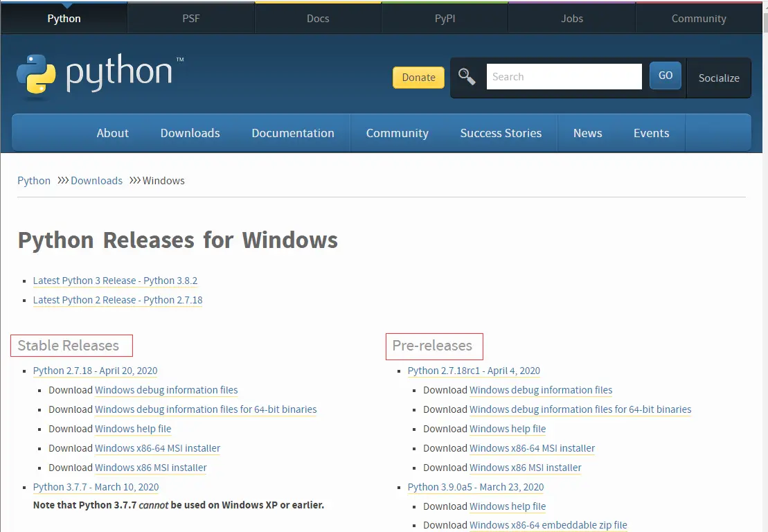Download pre-release debug files for 64-bit binaries
Viewport: 768px width, 532px height.
580,409
